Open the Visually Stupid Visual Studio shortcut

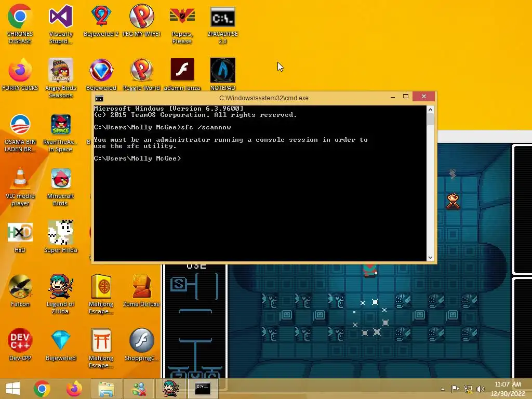61,24
